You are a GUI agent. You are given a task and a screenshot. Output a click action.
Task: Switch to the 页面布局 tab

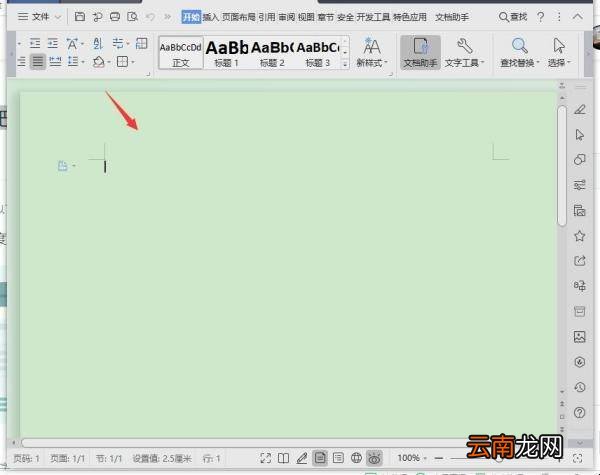pos(238,17)
